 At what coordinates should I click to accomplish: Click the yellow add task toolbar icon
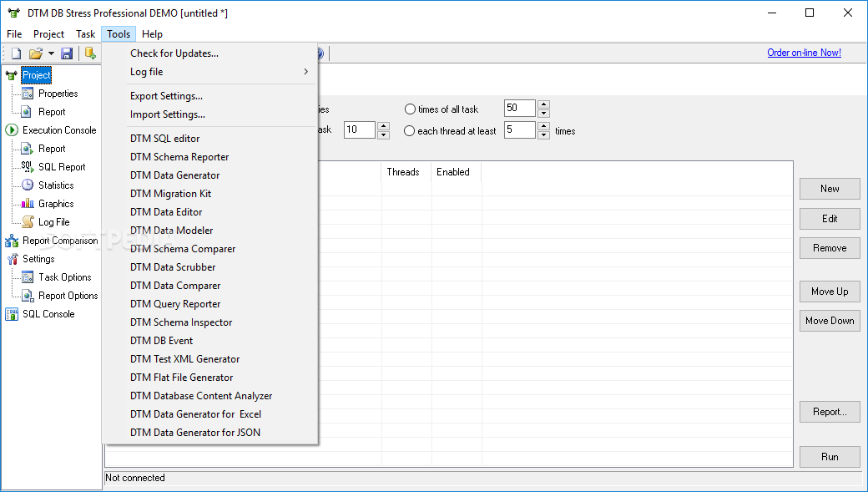[x=90, y=53]
